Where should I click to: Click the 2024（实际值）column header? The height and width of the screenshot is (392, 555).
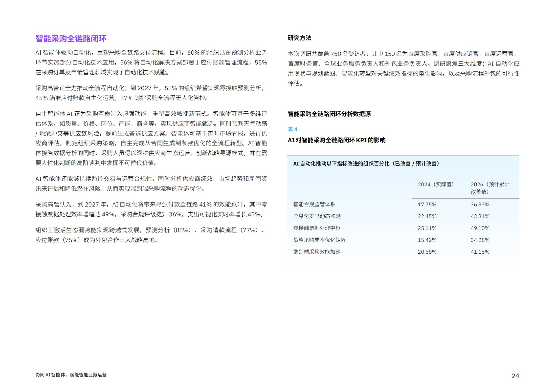click(436, 185)
